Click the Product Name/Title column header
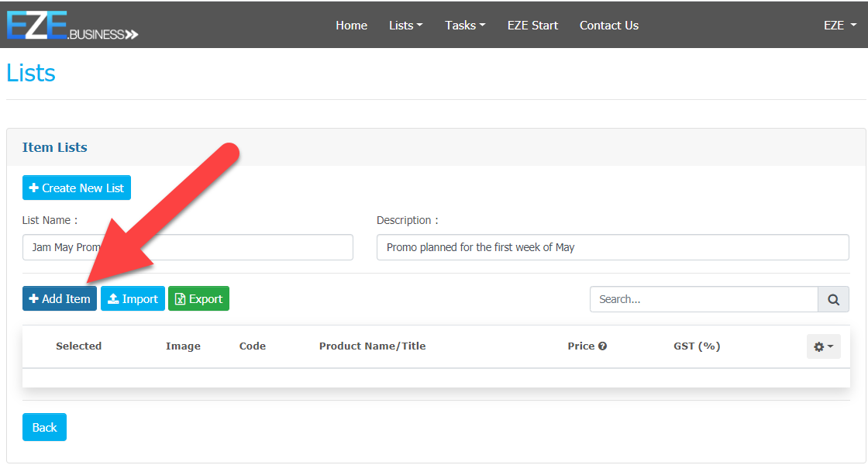868x465 pixels. 372,346
